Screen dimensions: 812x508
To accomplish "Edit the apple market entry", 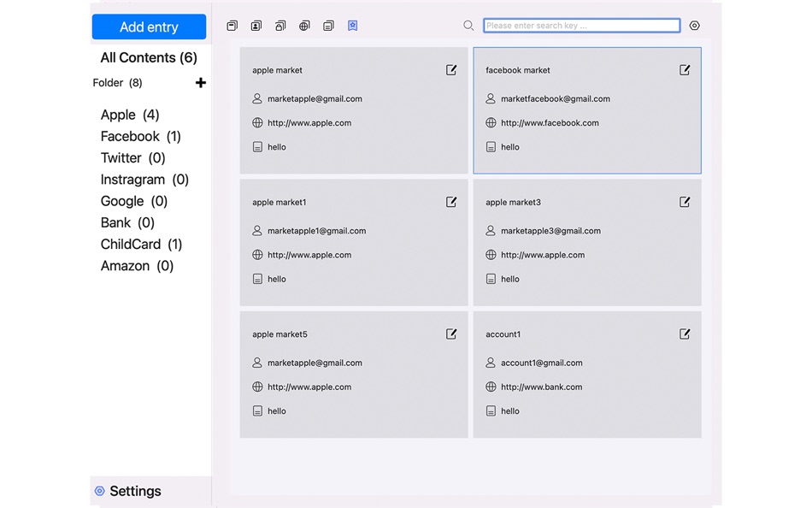I will point(451,70).
